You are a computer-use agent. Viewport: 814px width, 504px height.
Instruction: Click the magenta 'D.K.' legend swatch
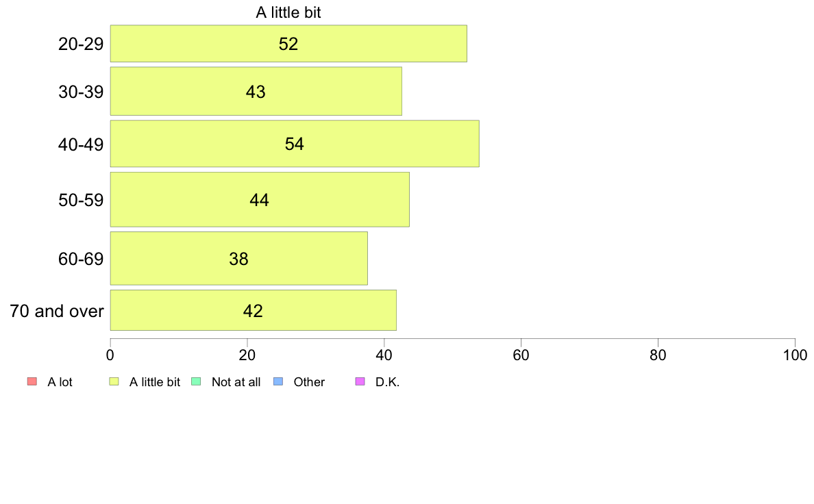(x=360, y=381)
